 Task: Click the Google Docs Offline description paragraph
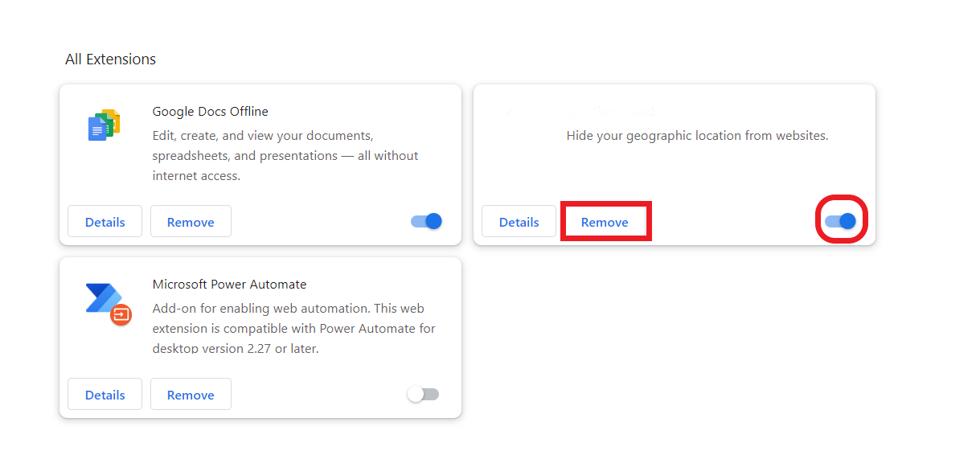(285, 156)
